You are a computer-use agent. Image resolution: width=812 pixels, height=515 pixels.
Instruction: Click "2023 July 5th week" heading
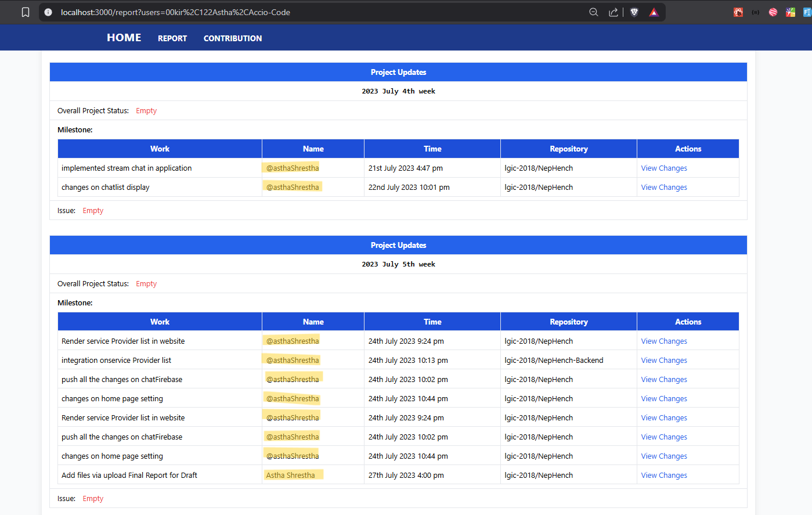point(398,264)
